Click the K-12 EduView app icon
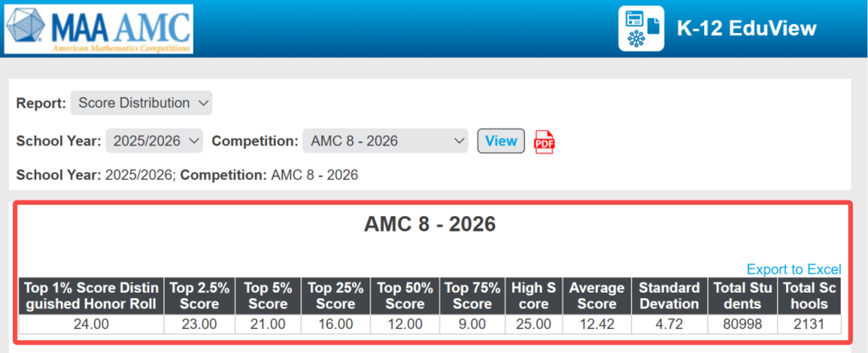 [641, 29]
